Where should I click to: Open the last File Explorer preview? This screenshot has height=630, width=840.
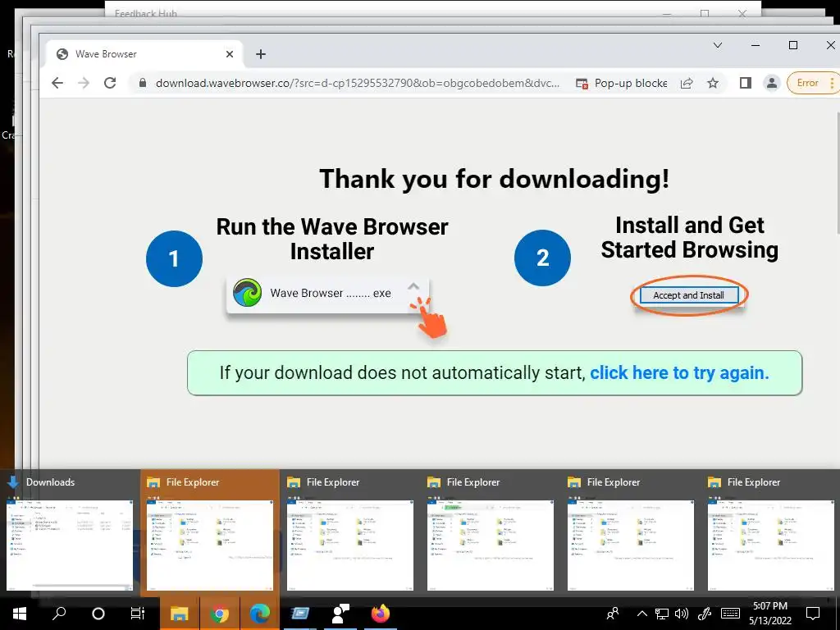771,533
